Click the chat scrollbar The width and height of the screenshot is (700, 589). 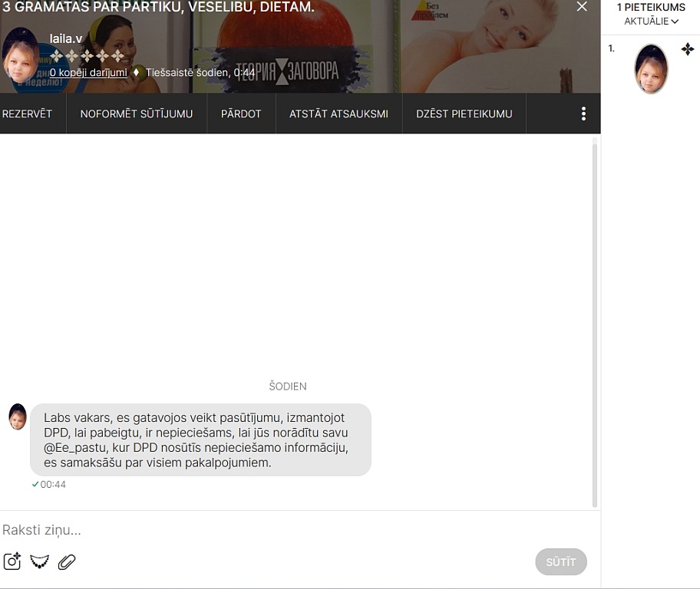(595, 322)
